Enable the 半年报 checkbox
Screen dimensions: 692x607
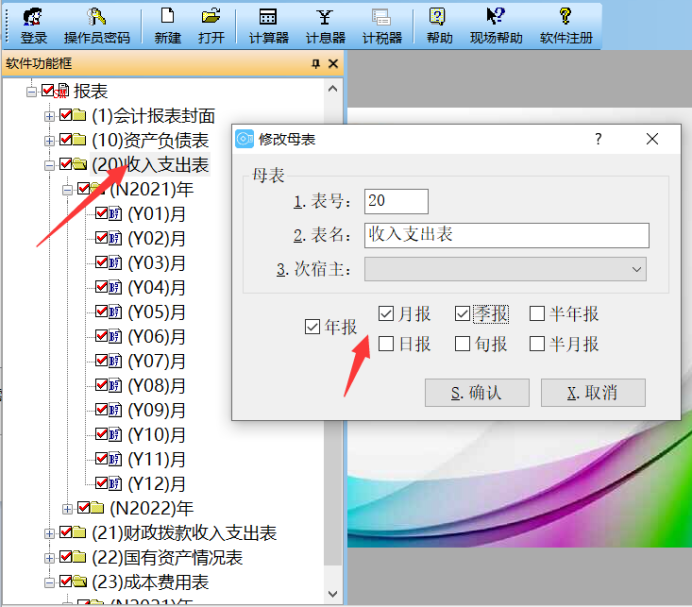pyautogui.click(x=537, y=313)
